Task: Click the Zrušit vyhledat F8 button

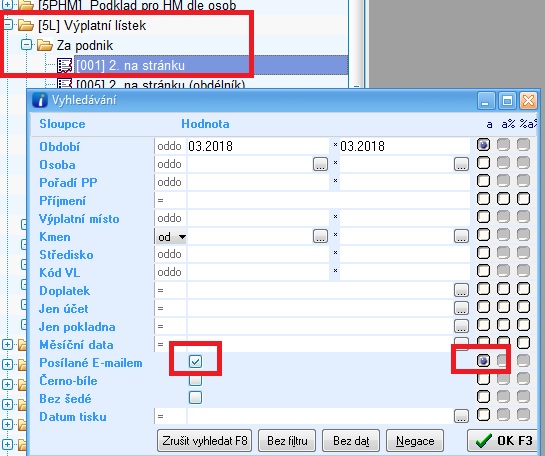Action: [204, 441]
